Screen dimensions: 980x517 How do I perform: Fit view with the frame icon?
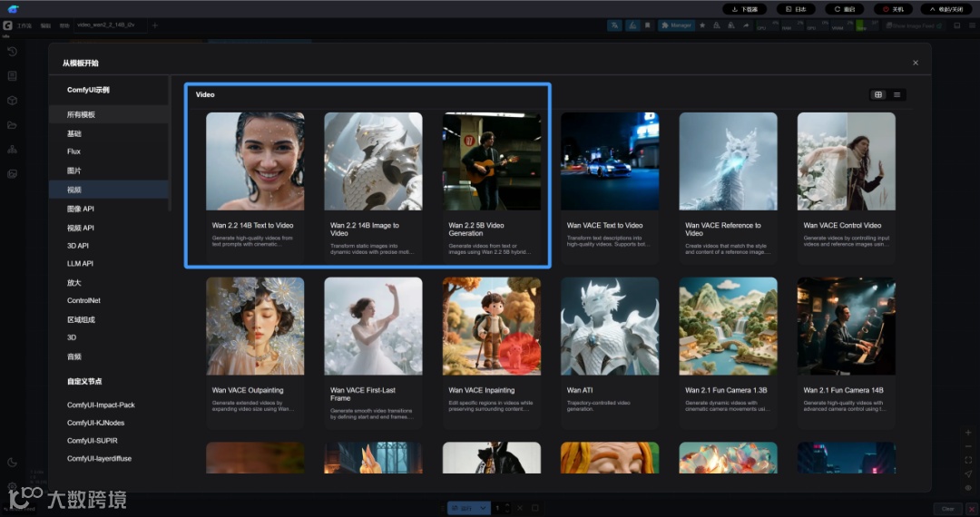coord(968,460)
